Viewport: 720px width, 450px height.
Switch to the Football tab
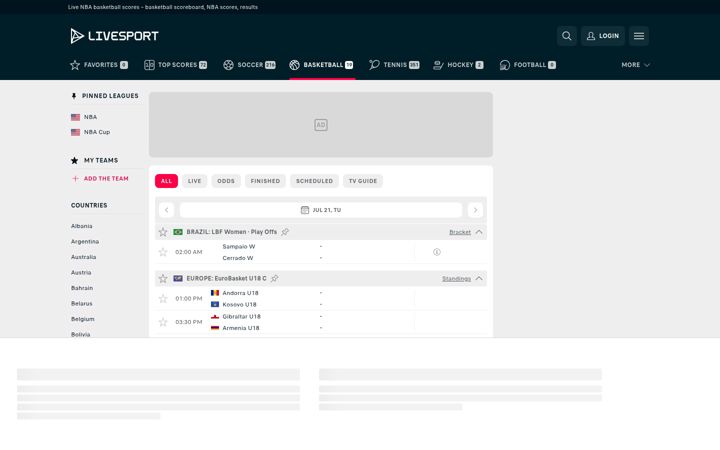click(x=528, y=65)
